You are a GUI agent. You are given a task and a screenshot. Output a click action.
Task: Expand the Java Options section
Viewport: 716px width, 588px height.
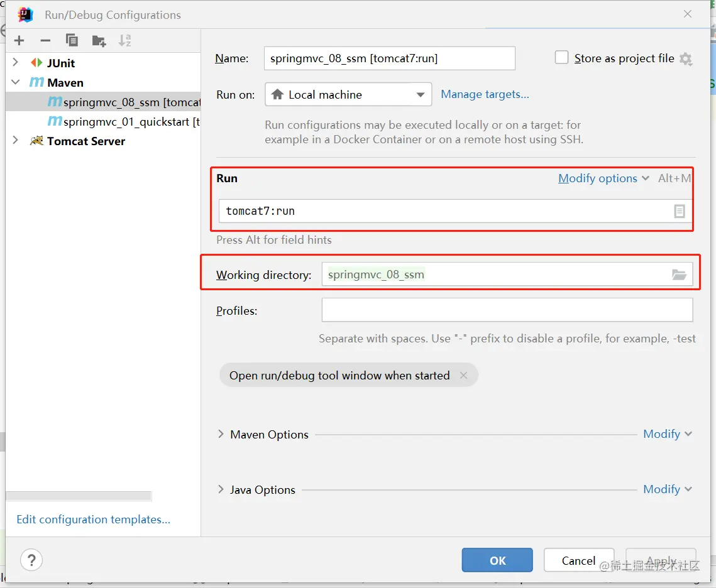[x=221, y=489]
